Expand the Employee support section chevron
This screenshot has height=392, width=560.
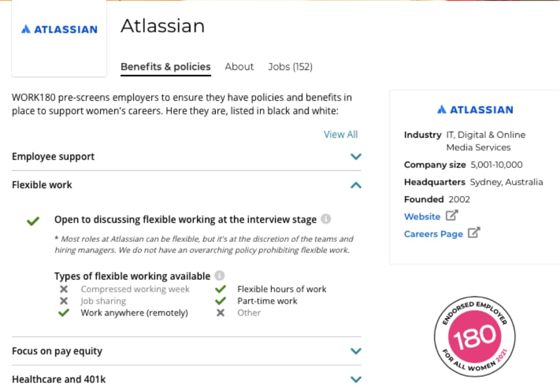point(356,156)
